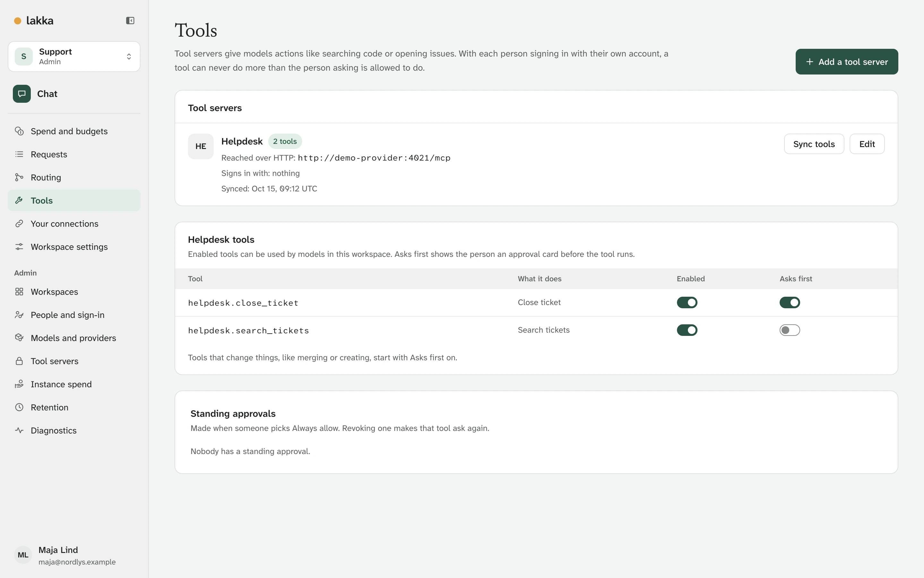Click the Diagnostics pulse icon
The height and width of the screenshot is (578, 924).
click(x=19, y=430)
